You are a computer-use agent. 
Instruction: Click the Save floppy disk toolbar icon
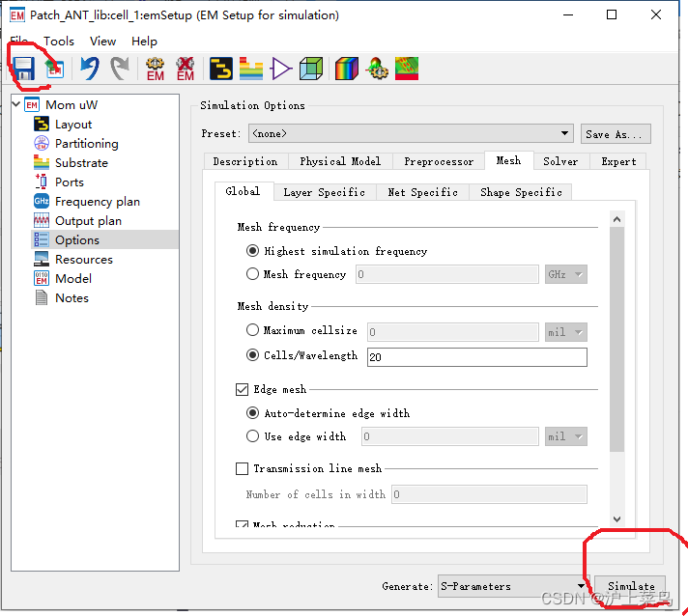23,69
